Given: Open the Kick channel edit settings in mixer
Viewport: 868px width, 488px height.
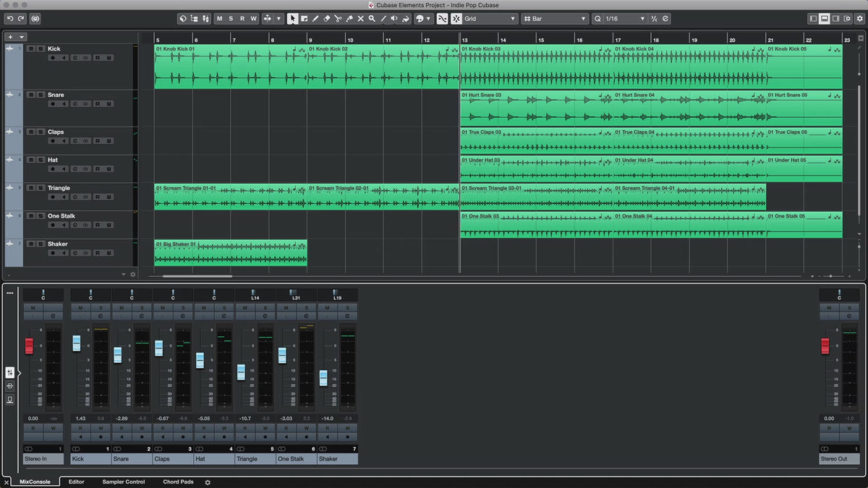Looking at the screenshot, I should [100, 316].
